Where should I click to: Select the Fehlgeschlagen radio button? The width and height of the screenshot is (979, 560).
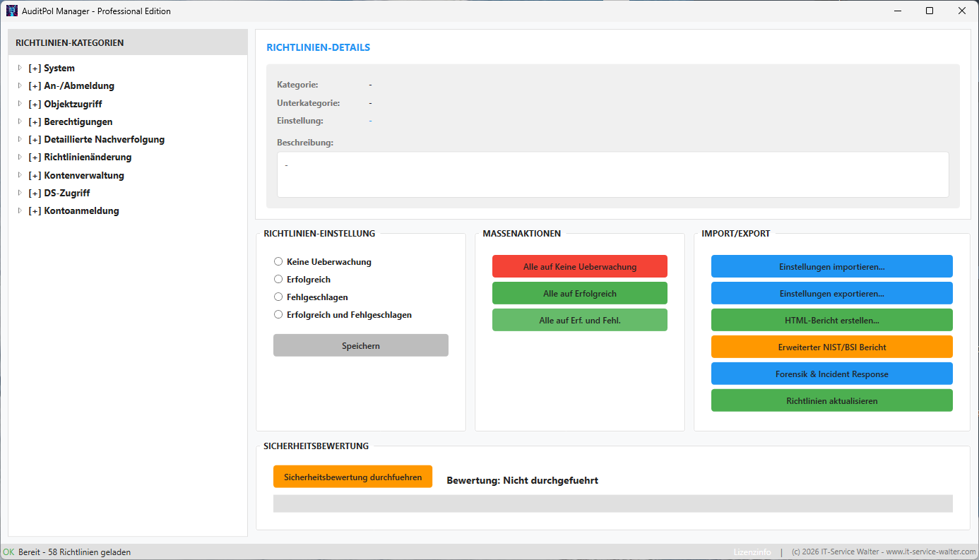pos(278,297)
